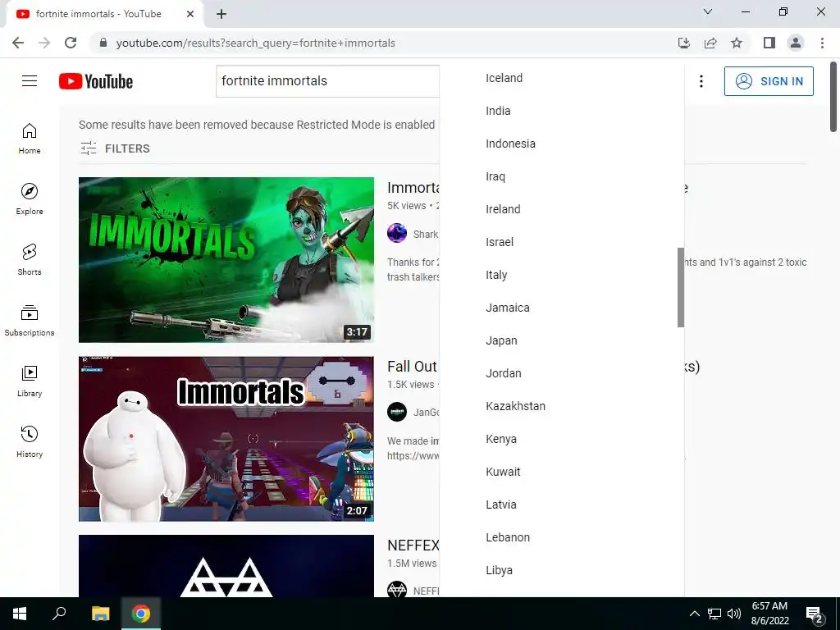The height and width of the screenshot is (630, 840).
Task: Click the Chrome taskbar icon
Action: 141,614
